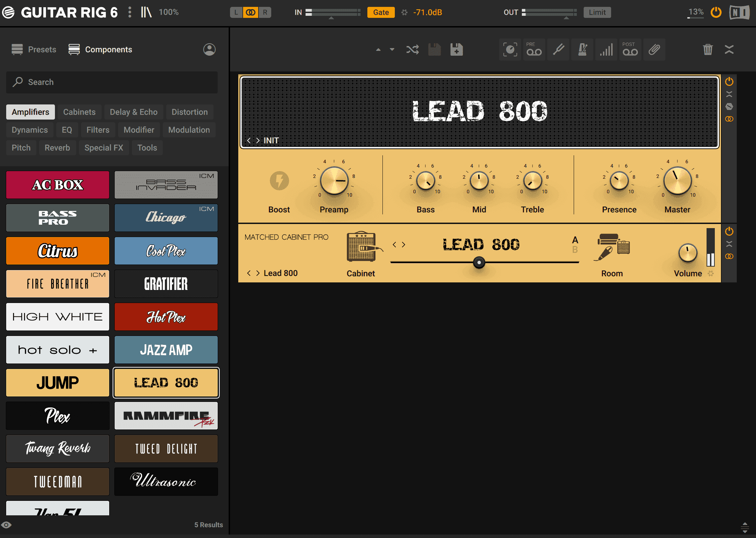This screenshot has height=538, width=756.
Task: Click the window resize handle icon
Action: [745, 527]
